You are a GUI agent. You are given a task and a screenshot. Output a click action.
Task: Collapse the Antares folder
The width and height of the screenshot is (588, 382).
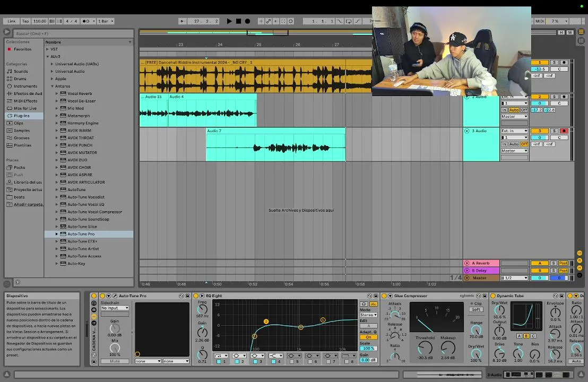pyautogui.click(x=52, y=86)
